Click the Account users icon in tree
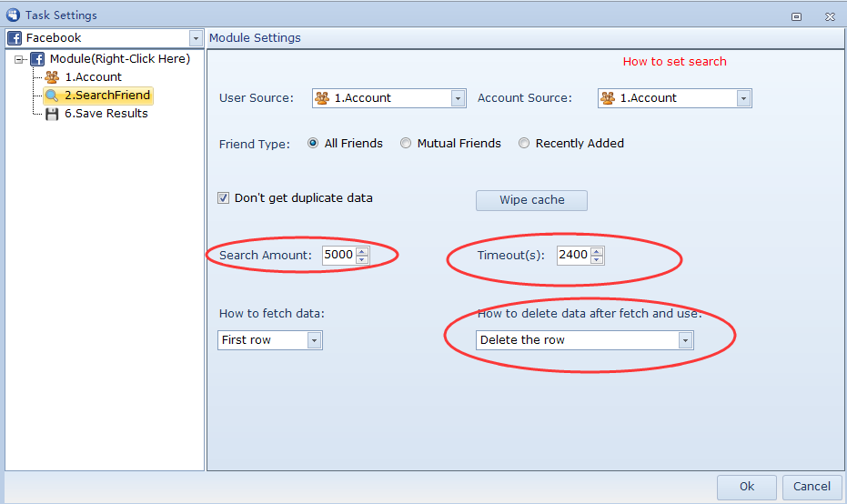 52,77
